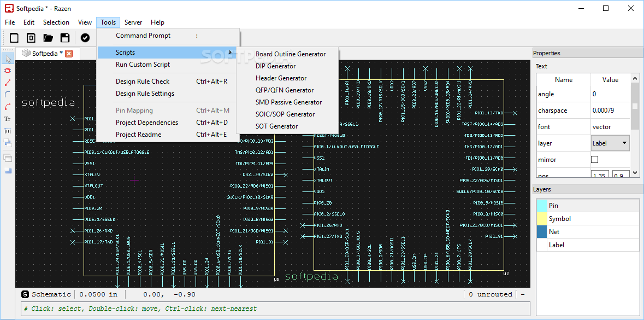This screenshot has height=320, width=644.
Task: Select the red arc tool
Action: point(8,107)
